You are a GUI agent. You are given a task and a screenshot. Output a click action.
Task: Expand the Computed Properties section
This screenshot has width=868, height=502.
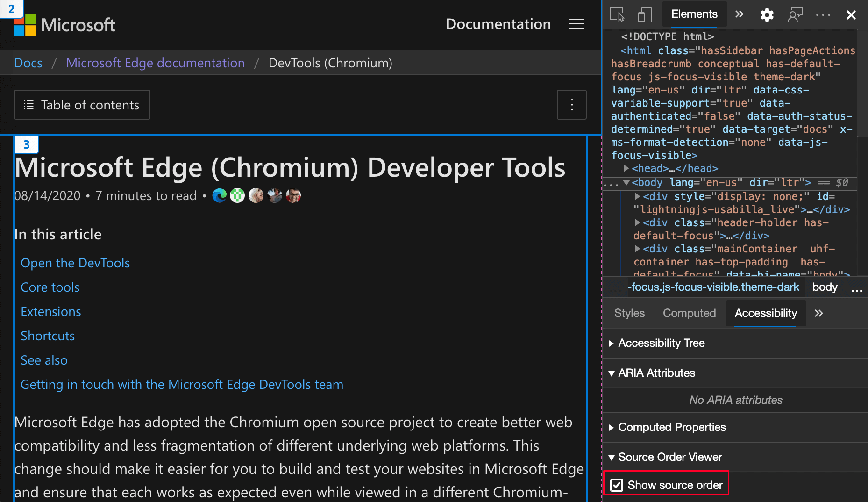tap(611, 428)
